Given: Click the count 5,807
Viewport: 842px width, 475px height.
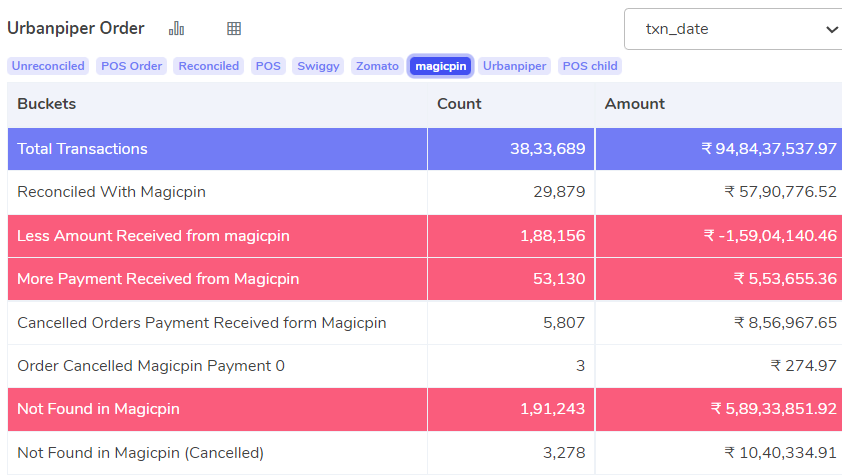Looking at the screenshot, I should tap(564, 323).
